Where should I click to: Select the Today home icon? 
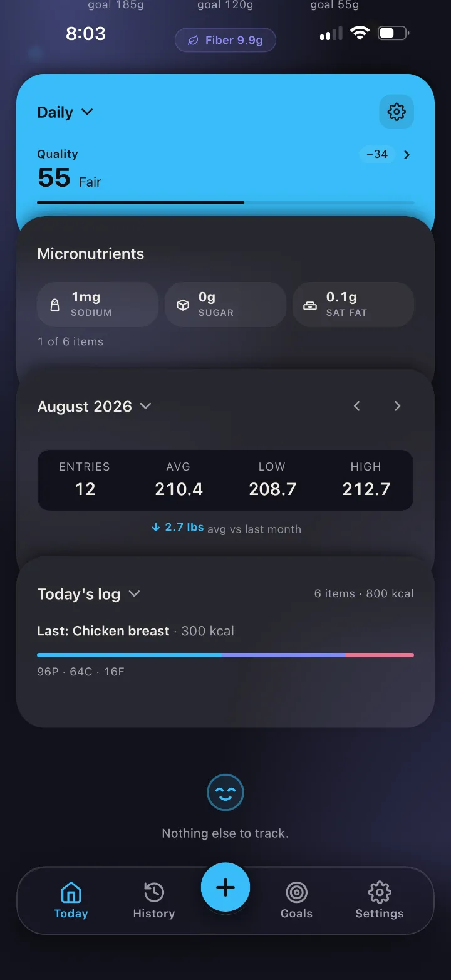71,901
